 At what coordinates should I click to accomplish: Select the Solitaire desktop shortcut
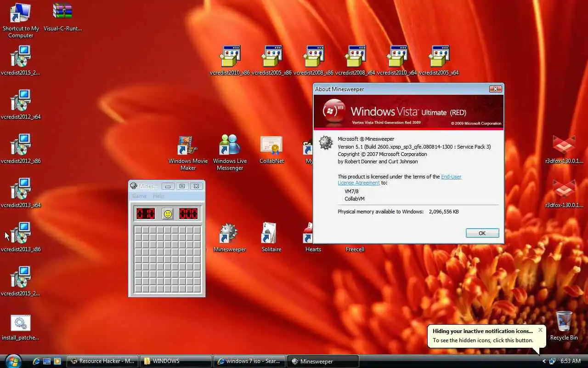tap(271, 238)
